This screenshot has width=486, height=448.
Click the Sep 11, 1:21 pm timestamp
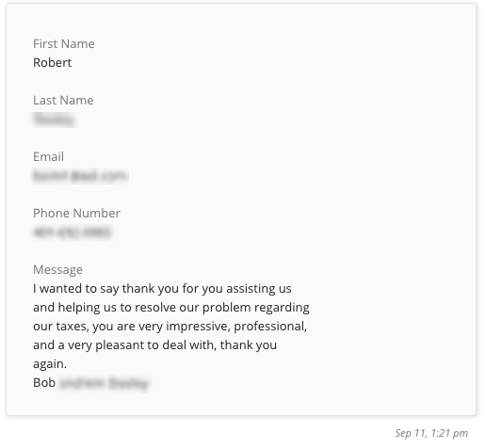pyautogui.click(x=431, y=433)
